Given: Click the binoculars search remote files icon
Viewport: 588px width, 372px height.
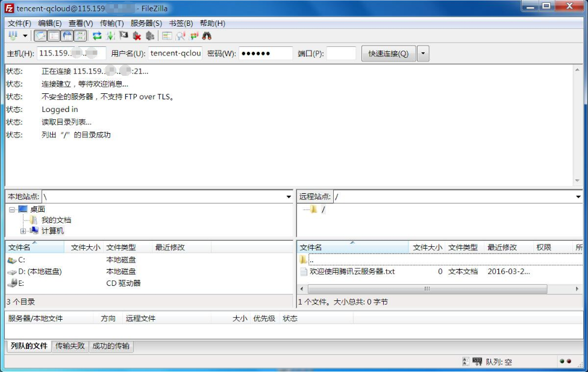Looking at the screenshot, I should pos(207,36).
